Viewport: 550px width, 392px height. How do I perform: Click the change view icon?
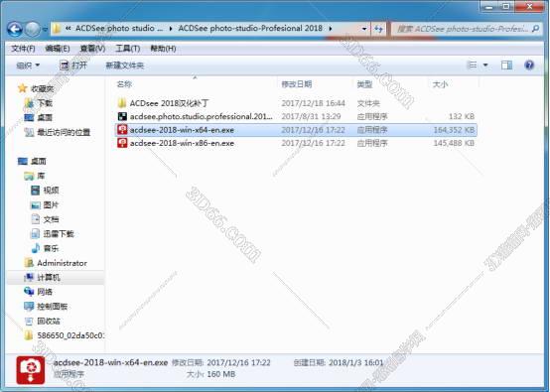point(473,65)
